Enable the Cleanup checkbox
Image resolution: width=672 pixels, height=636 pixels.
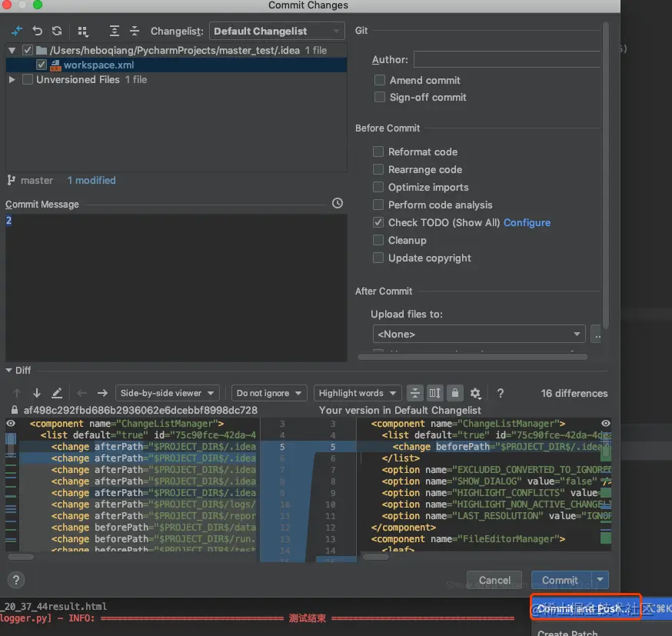coord(378,240)
